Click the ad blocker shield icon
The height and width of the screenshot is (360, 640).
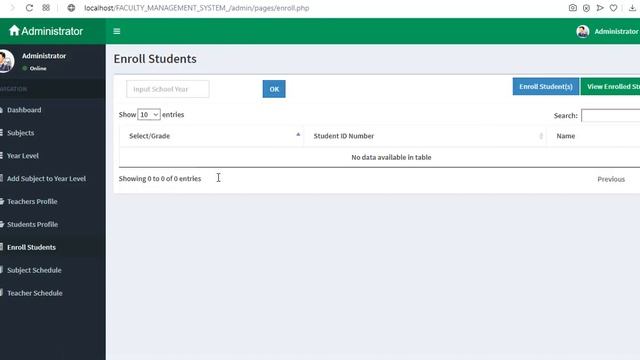(x=586, y=8)
